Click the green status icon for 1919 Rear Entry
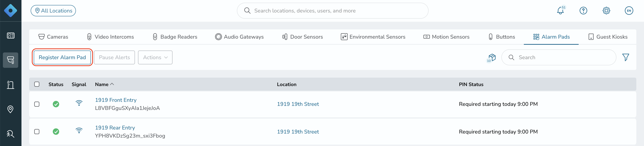Image resolution: width=644 pixels, height=146 pixels. (56, 132)
